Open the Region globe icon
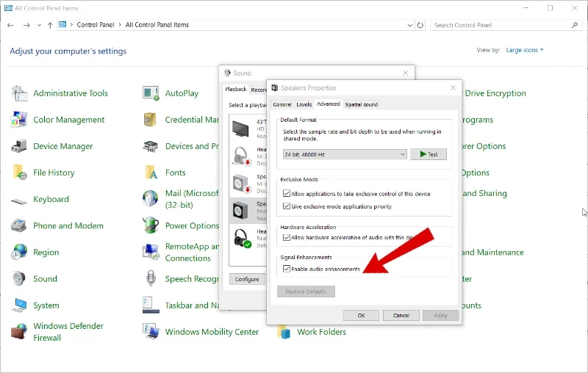This screenshot has width=588, height=373. click(19, 252)
